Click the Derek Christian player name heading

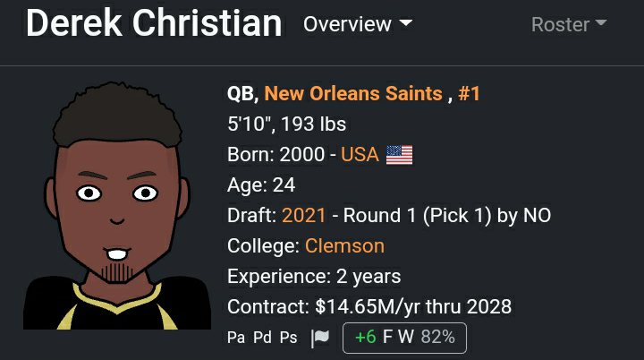154,24
